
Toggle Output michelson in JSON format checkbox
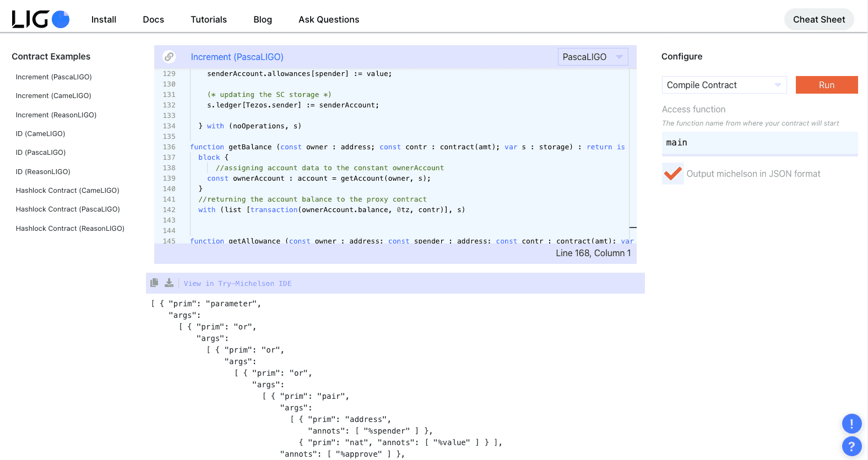tap(672, 174)
